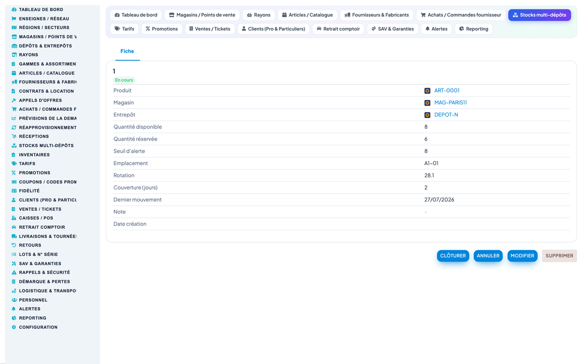Click the Alertes bell icon in sidebar

pyautogui.click(x=14, y=309)
